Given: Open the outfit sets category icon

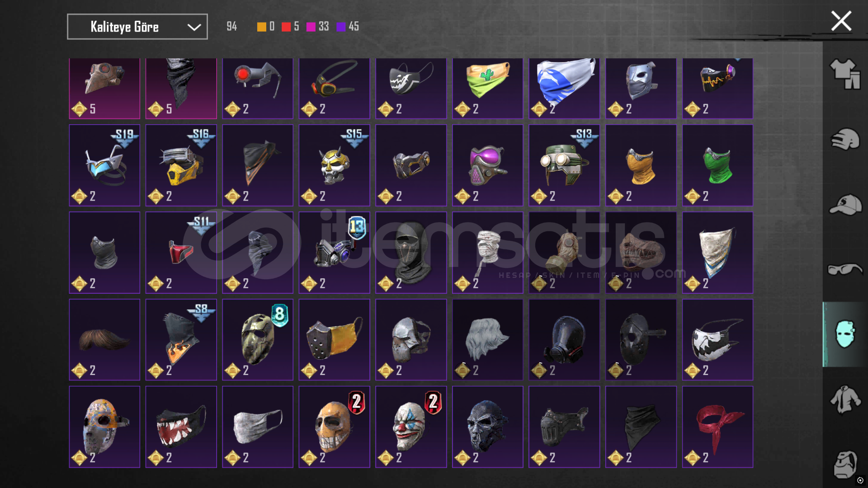Looking at the screenshot, I should click(x=844, y=74).
